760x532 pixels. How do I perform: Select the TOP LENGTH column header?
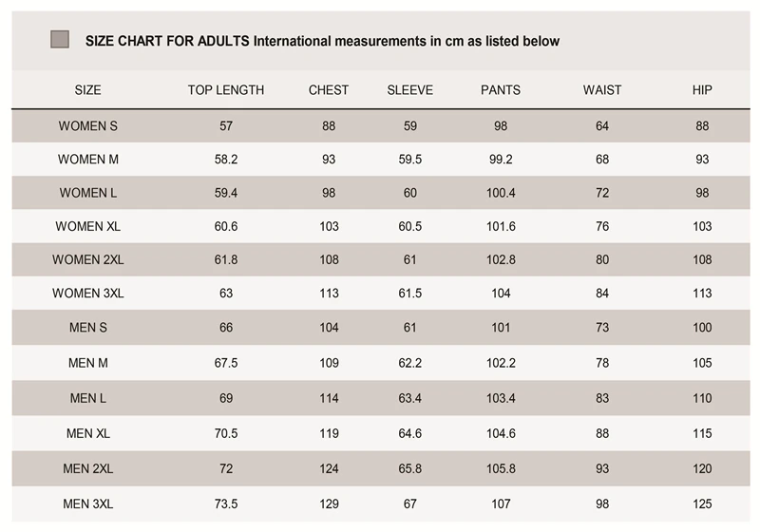[x=226, y=90]
